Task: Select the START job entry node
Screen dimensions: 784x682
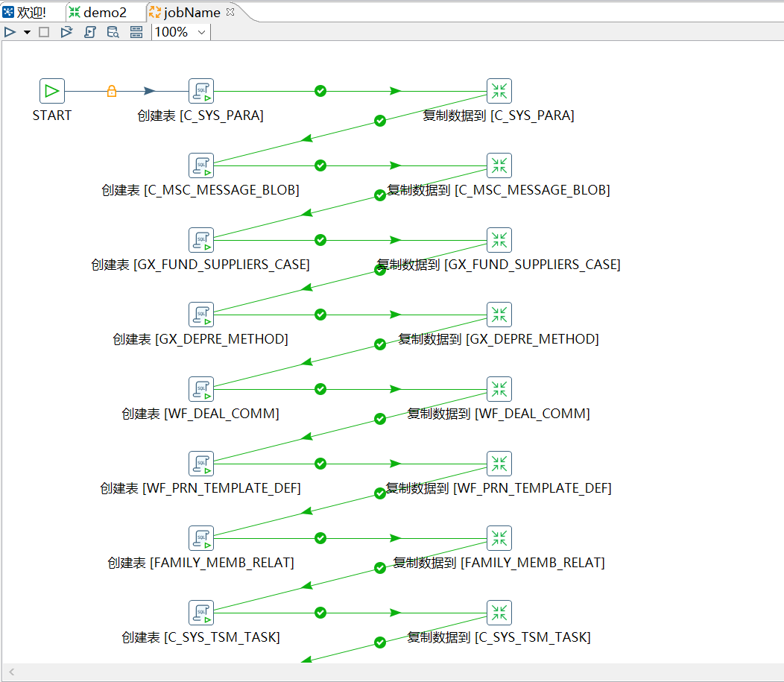Action: (x=52, y=91)
